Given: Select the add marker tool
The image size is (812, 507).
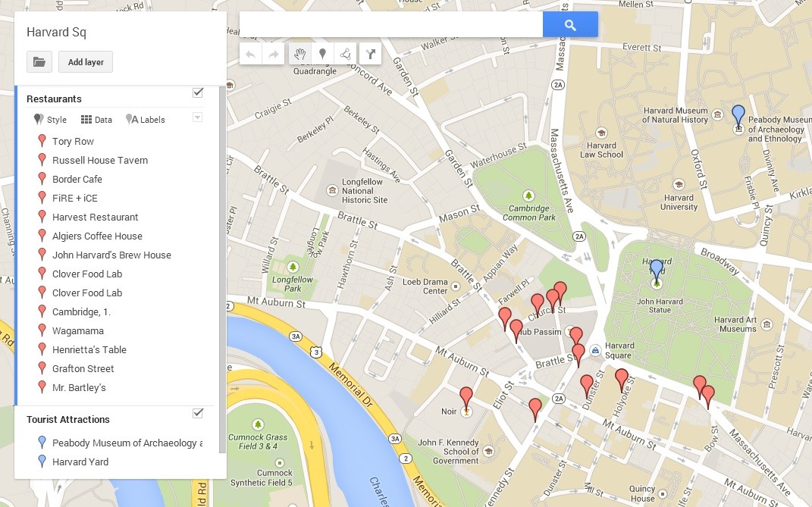Looking at the screenshot, I should click(322, 54).
